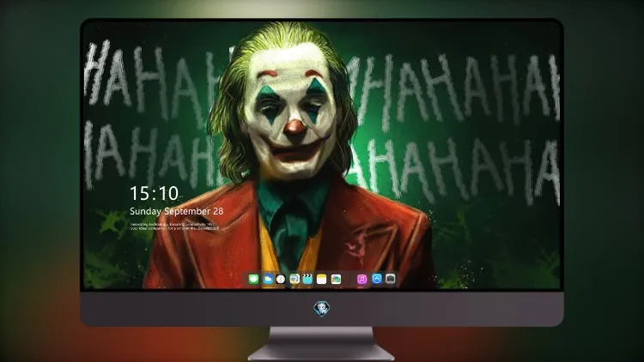Viewport: 644px width, 362px height.
Task: Open the blue App Store icon
Action: pos(377,279)
